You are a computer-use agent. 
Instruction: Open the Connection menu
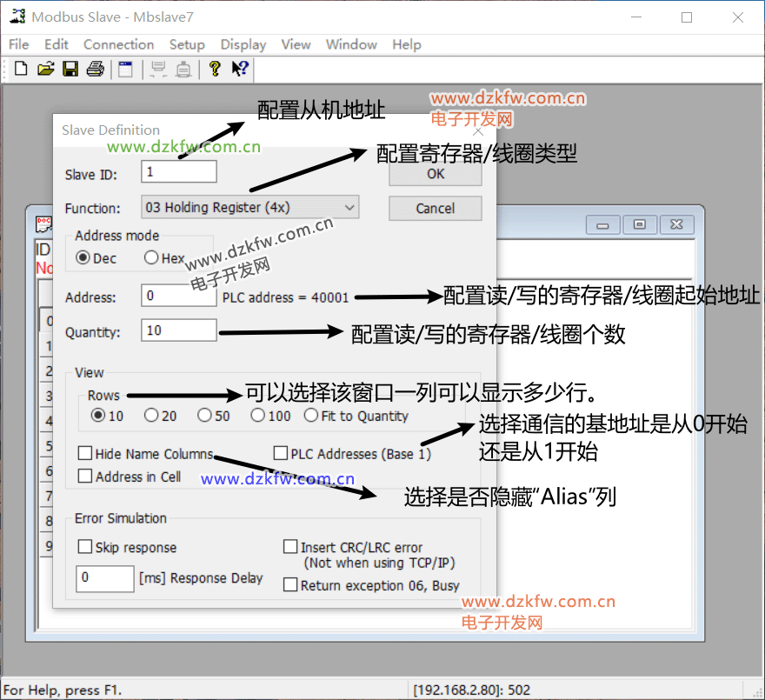coord(118,44)
